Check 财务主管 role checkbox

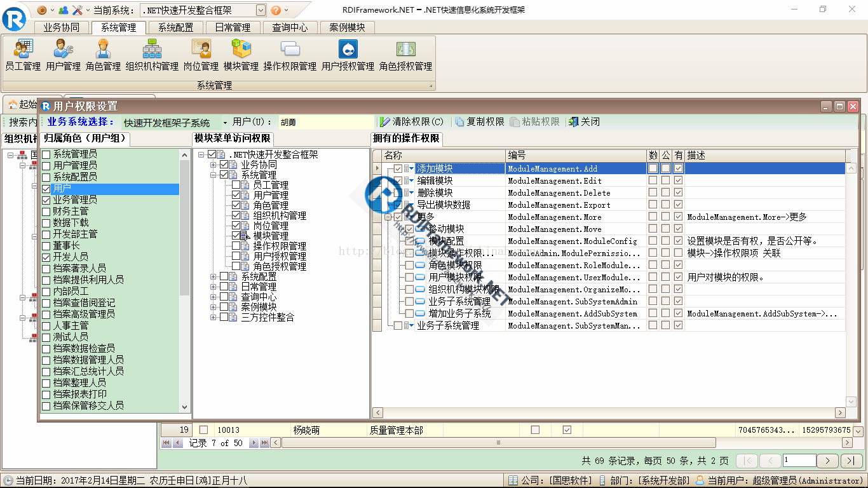click(x=46, y=212)
